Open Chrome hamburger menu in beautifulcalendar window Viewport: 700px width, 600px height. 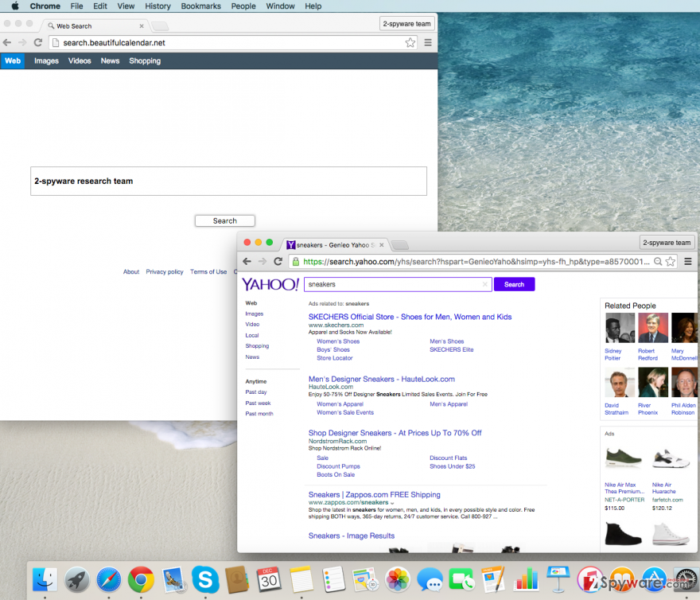[428, 42]
